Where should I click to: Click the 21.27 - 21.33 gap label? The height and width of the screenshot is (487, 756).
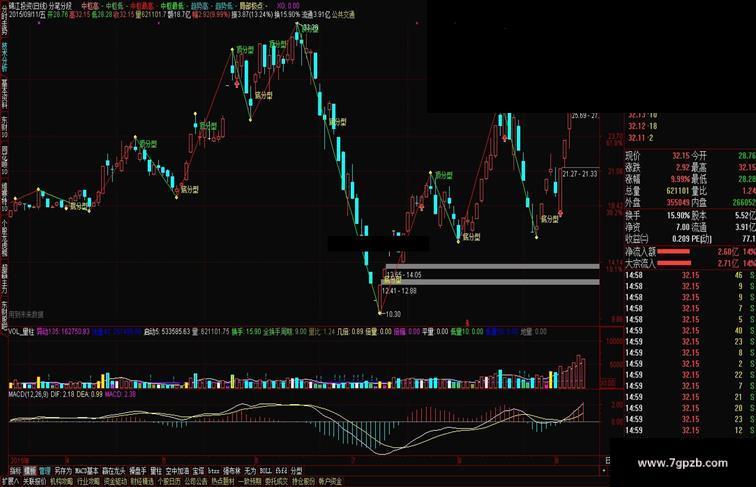580,174
